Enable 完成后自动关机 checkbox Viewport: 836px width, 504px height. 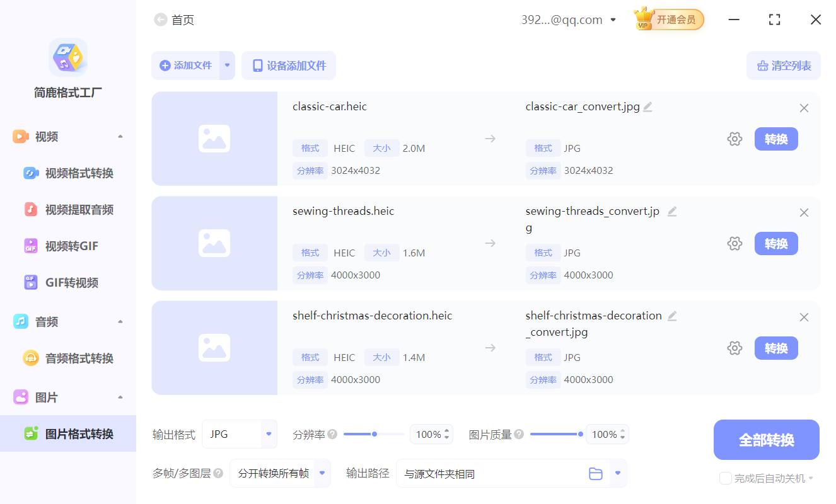coord(725,478)
